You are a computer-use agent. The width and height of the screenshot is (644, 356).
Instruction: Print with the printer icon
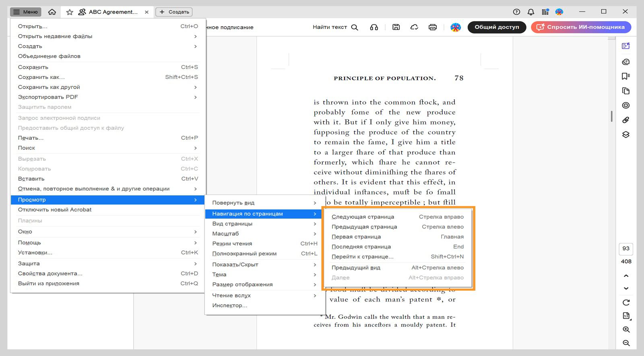[433, 27]
